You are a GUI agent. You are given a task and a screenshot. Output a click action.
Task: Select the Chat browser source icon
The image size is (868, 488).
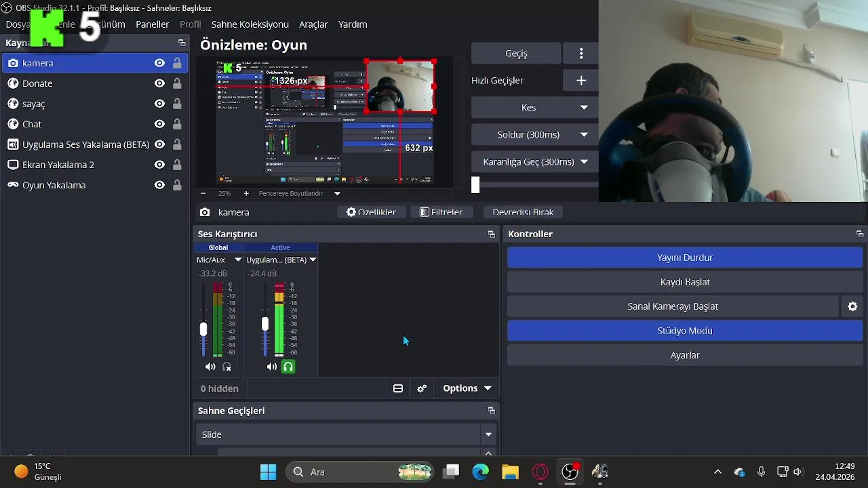tap(12, 124)
